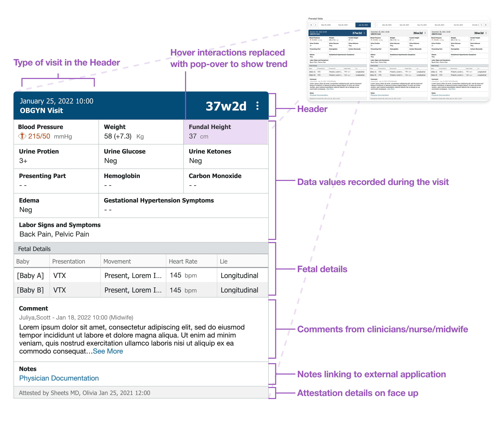504x448 pixels.
Task: Click the Weight 58 (+7.3) Kg cell in large card
Action: click(141, 132)
